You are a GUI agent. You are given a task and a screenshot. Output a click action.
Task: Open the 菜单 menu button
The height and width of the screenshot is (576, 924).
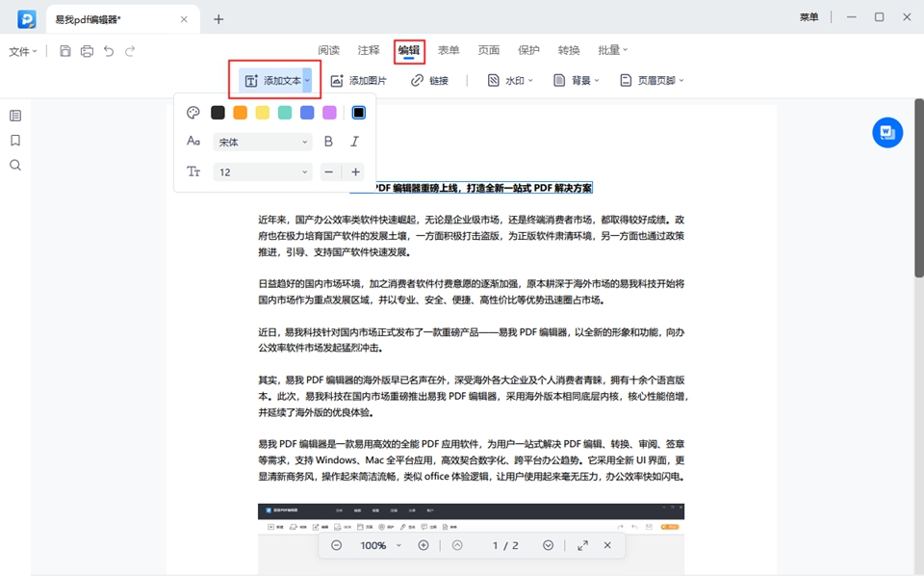pyautogui.click(x=809, y=17)
